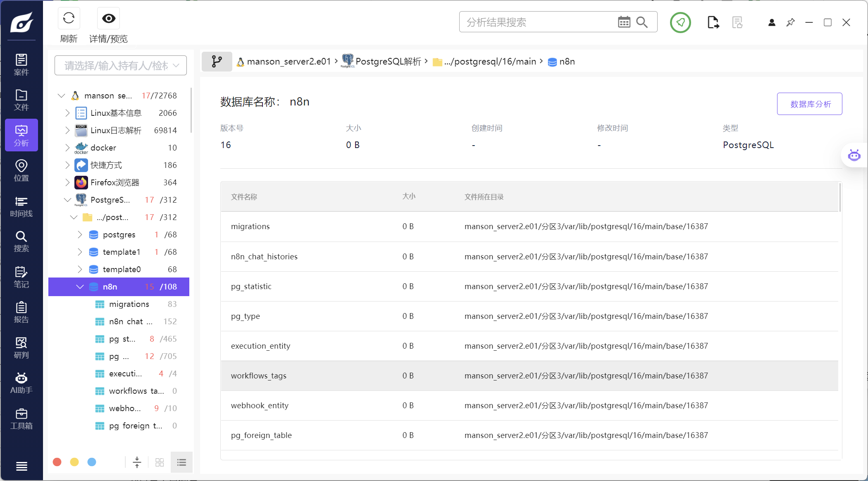Screen dimensions: 868x481
Task: Click the floating robot assistant icon
Action: click(x=854, y=156)
